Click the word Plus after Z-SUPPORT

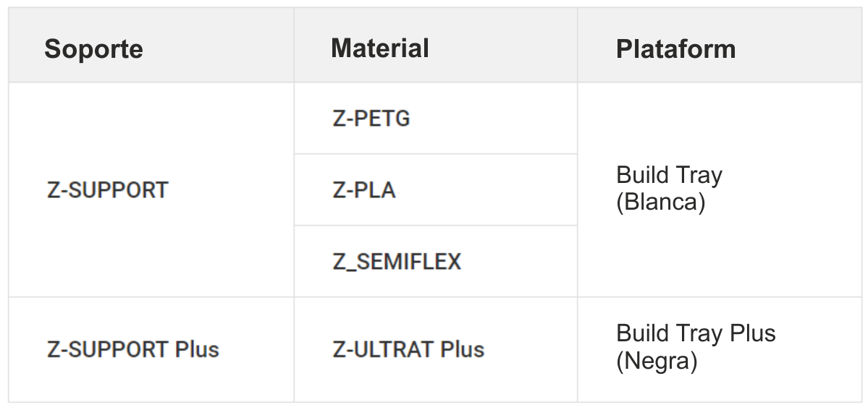click(197, 350)
